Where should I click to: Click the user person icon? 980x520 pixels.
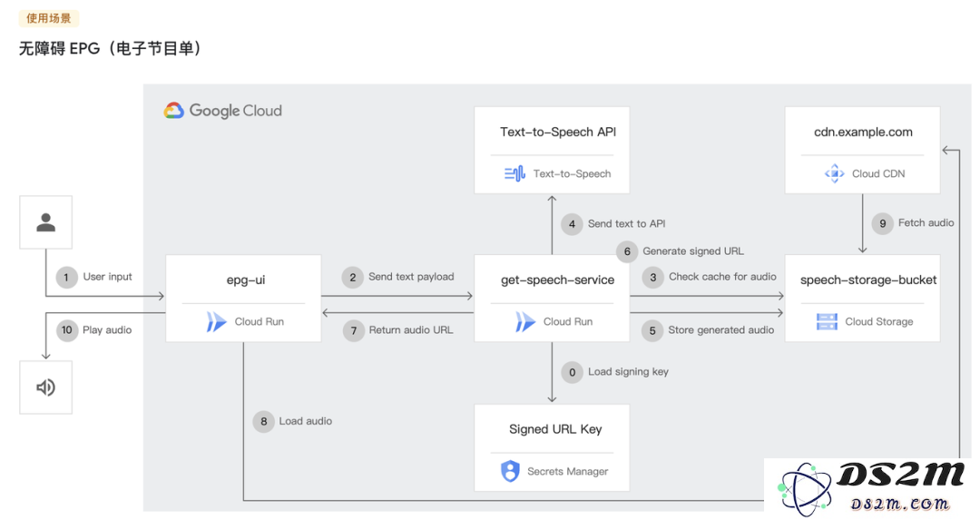pyautogui.click(x=45, y=222)
